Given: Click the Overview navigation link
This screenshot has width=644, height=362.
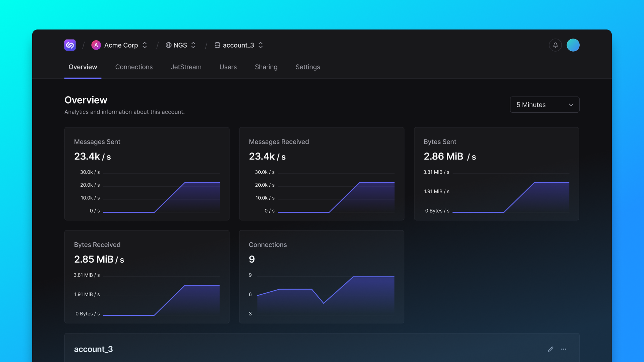Looking at the screenshot, I should coord(82,67).
